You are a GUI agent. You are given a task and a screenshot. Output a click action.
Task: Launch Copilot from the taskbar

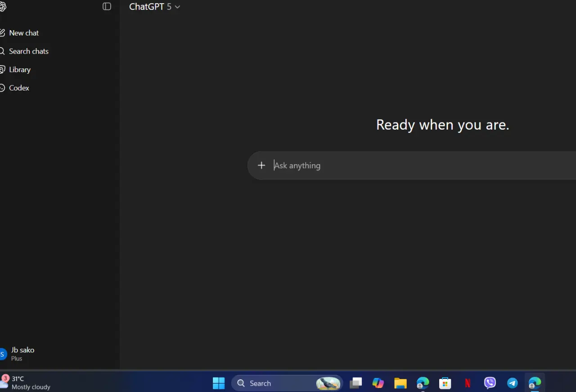[378, 383]
